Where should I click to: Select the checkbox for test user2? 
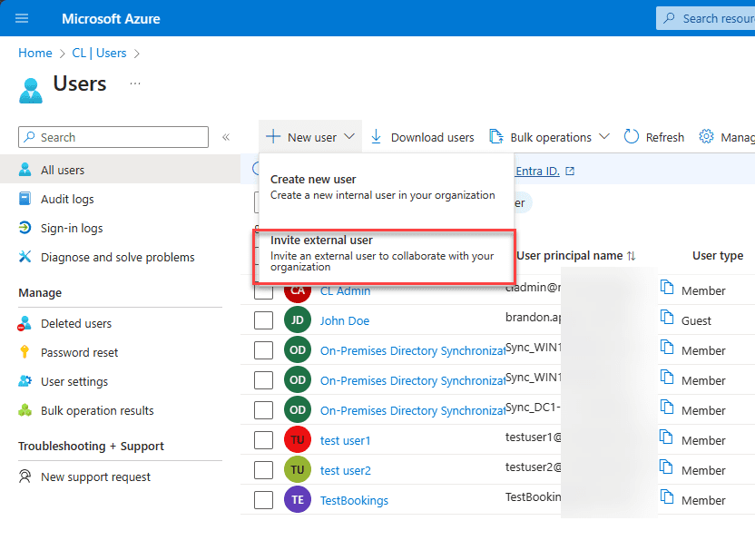click(x=263, y=470)
